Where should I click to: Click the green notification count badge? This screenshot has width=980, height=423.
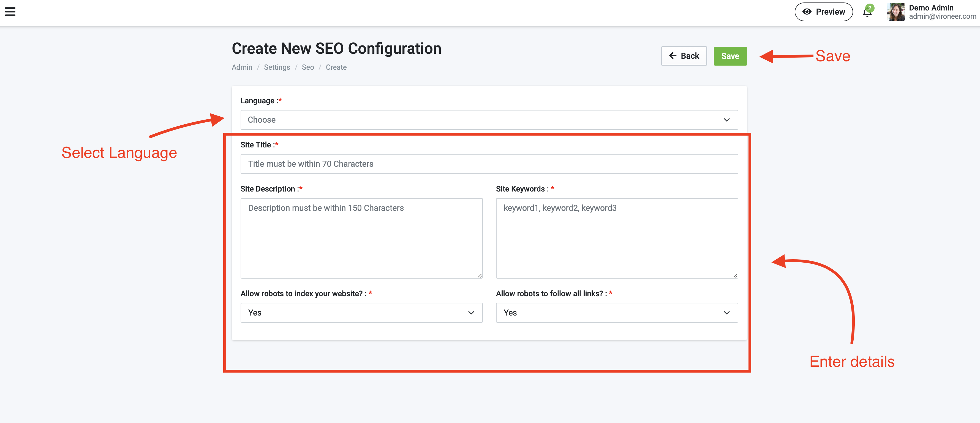tap(870, 8)
